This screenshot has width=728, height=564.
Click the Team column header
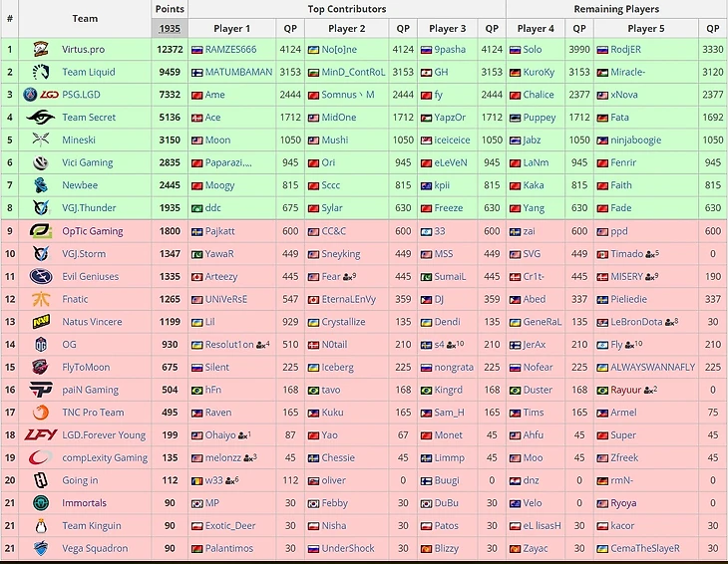[x=85, y=19]
